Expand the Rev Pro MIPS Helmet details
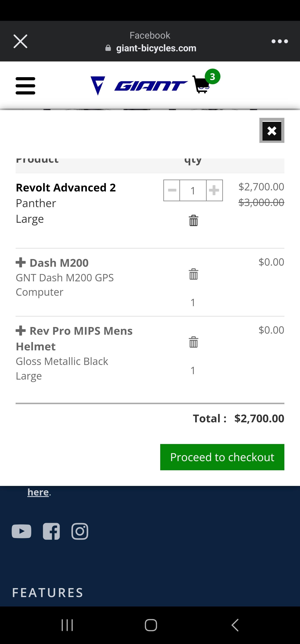This screenshot has width=300, height=644. tap(21, 330)
